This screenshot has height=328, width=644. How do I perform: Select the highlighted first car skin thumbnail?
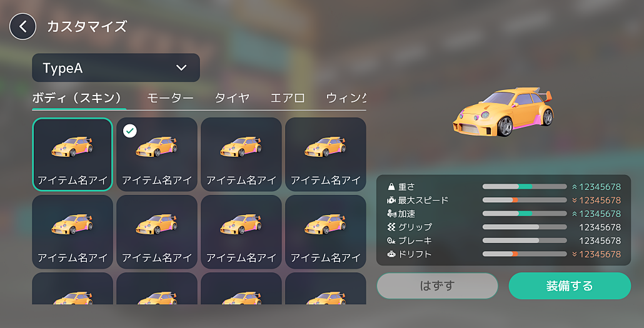pyautogui.click(x=73, y=154)
